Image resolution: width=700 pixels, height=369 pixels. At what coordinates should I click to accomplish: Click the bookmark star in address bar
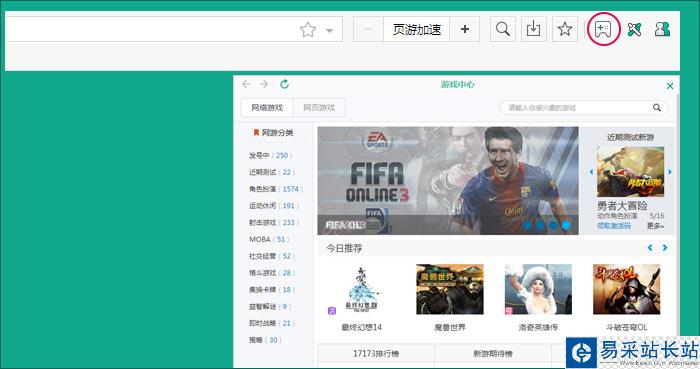coord(308,30)
